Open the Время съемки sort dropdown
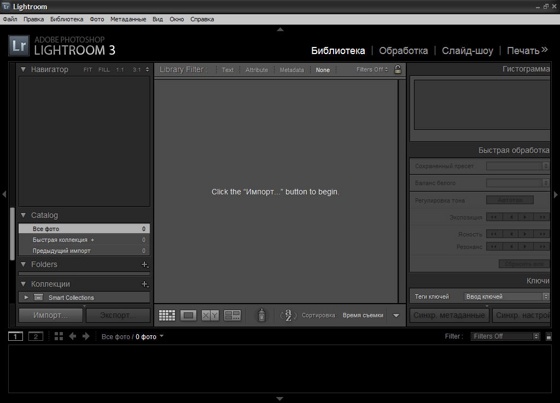560x403 pixels. coord(363,315)
